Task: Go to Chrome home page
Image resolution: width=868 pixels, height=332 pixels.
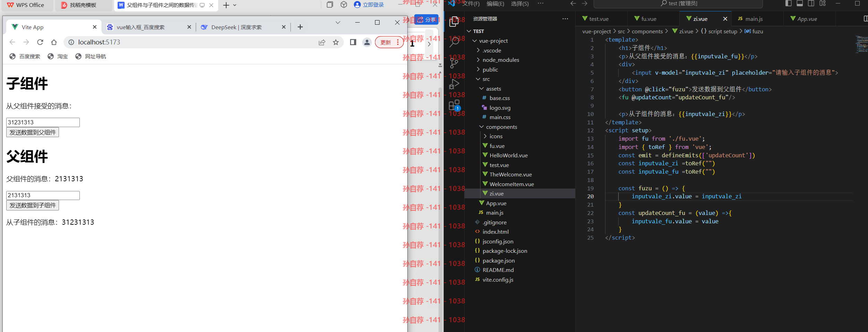Action: click(54, 42)
